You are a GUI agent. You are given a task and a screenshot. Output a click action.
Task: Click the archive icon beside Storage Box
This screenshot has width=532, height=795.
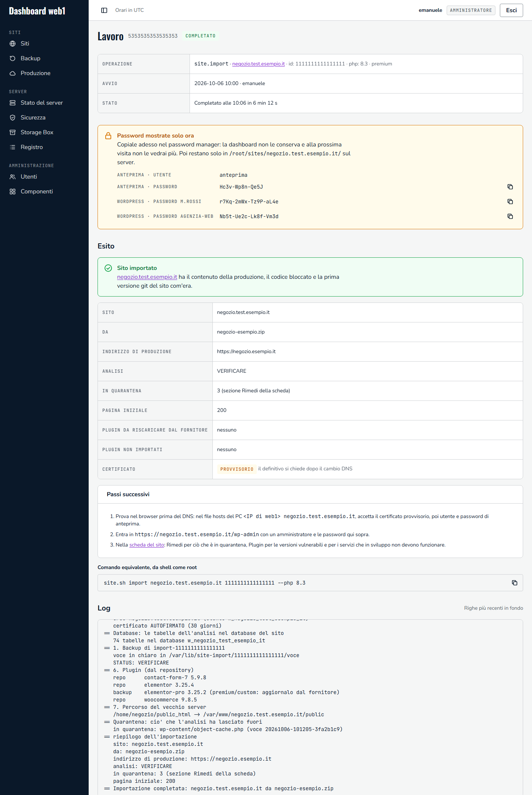click(13, 132)
